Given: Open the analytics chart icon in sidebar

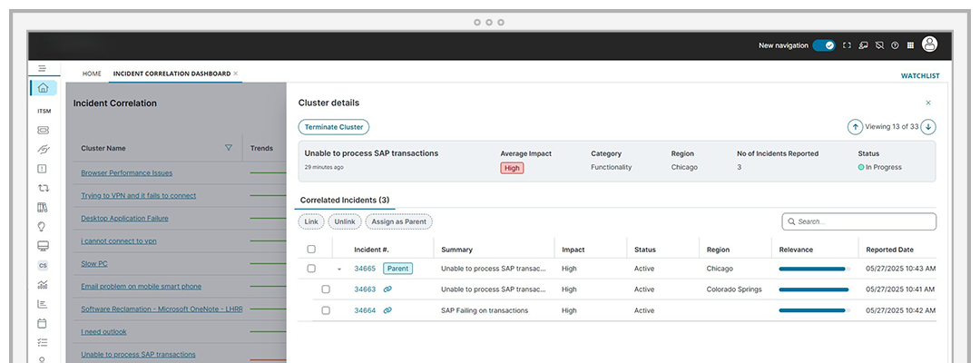Looking at the screenshot, I should coord(43,285).
